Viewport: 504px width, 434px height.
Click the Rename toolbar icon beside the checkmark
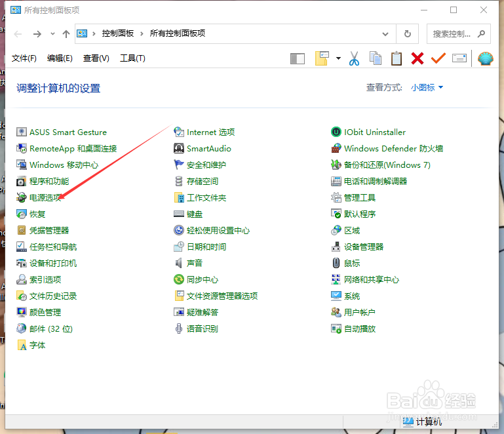click(x=459, y=58)
